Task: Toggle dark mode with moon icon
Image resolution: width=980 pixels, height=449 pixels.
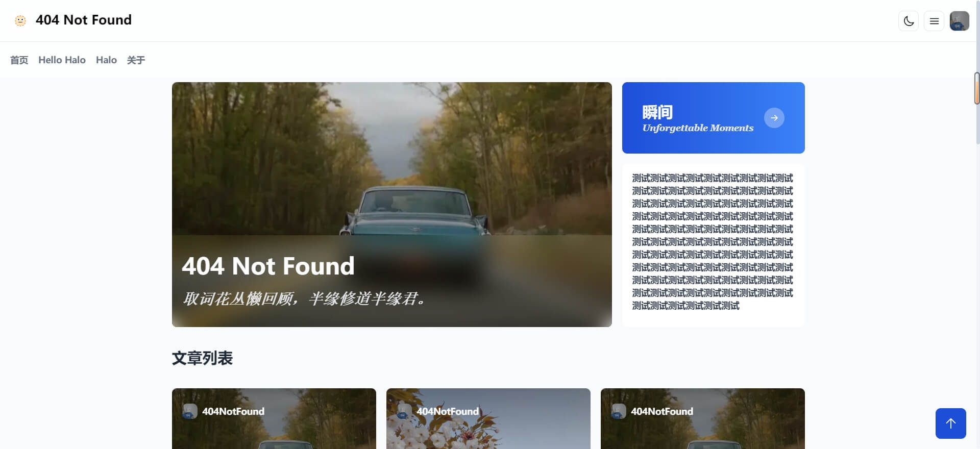Action: pos(909,21)
